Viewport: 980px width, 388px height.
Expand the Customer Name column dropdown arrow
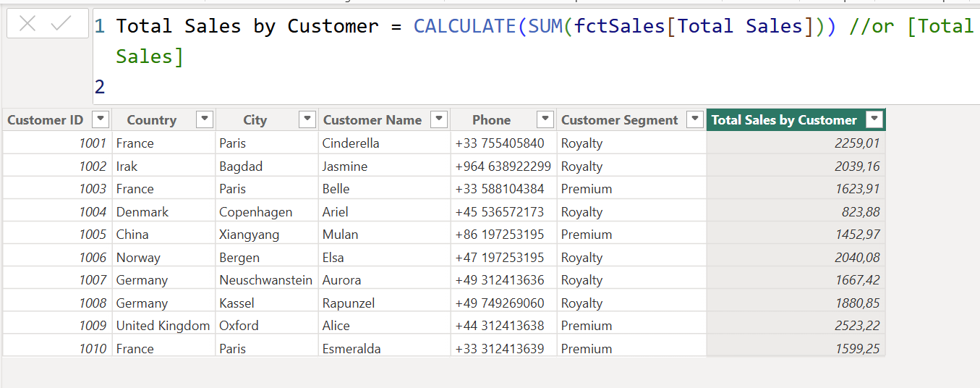coord(438,119)
